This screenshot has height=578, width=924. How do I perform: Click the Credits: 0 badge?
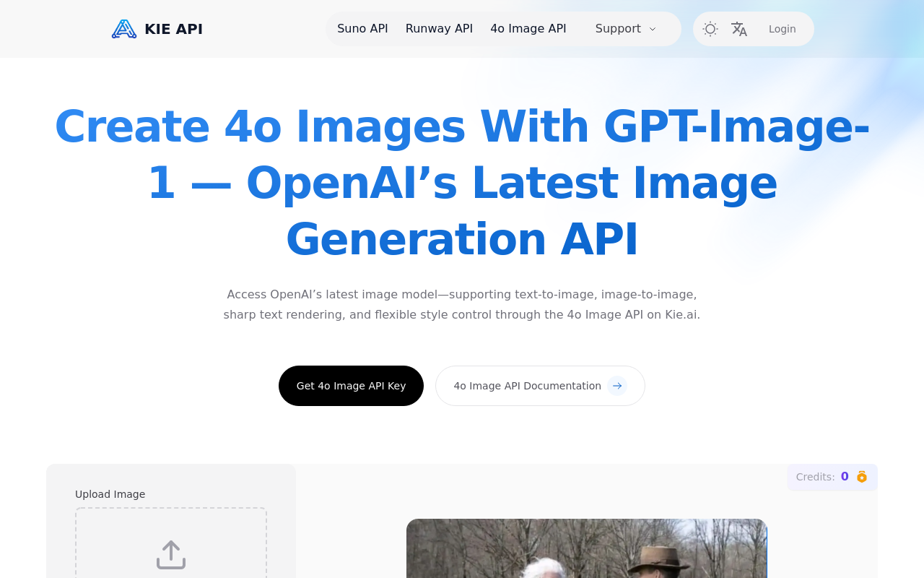point(832,477)
